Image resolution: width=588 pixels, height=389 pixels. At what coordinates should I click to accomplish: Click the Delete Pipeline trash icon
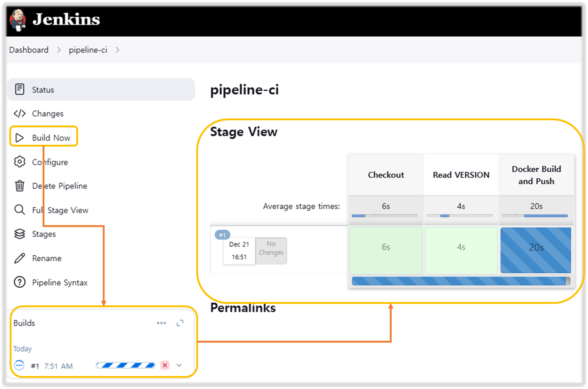20,186
